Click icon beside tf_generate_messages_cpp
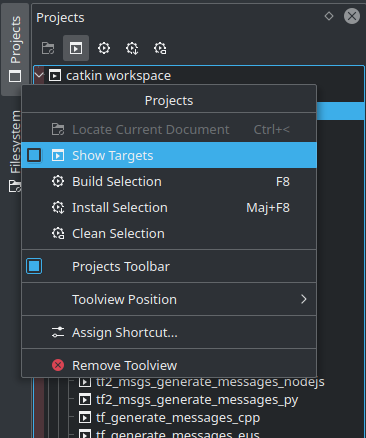Viewport: 366px width, 438px height. point(85,417)
